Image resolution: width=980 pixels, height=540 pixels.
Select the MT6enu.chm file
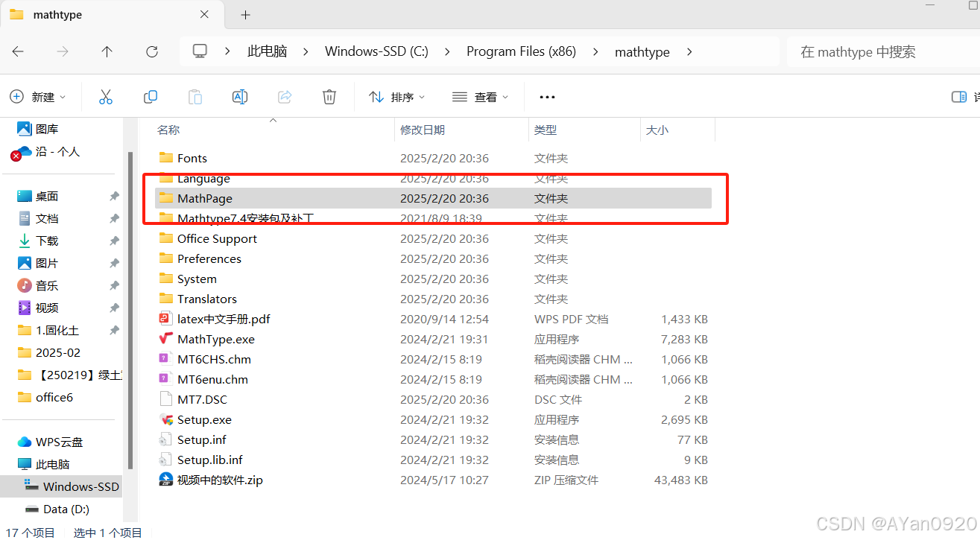212,379
